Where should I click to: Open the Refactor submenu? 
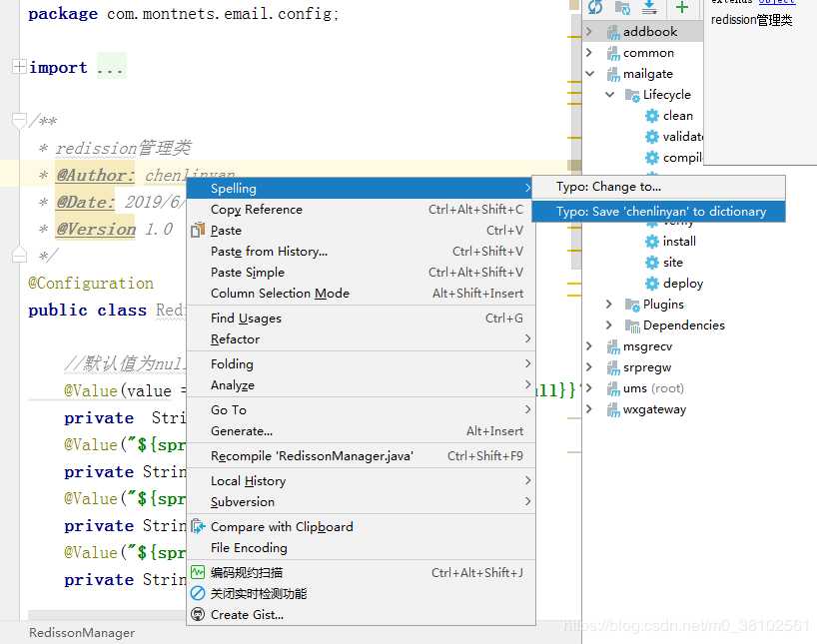point(361,338)
